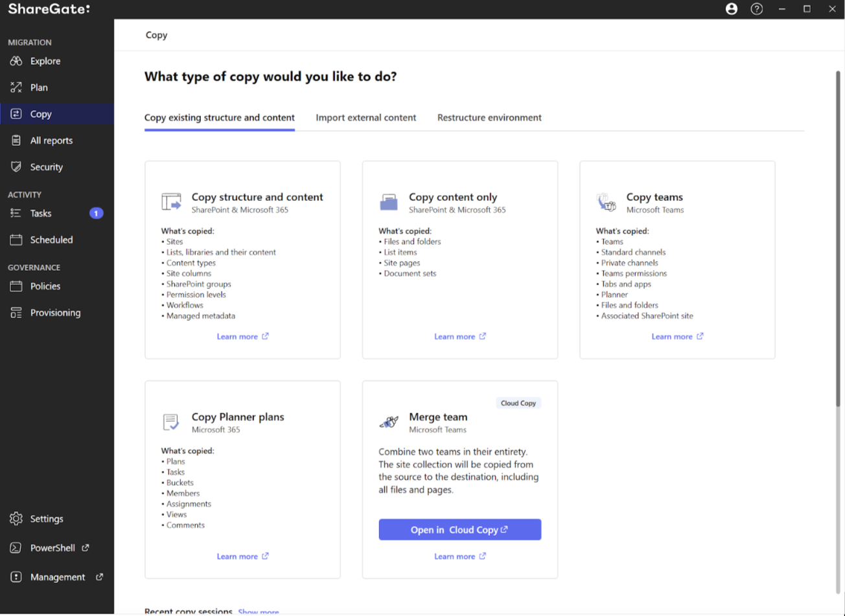Select the Copy structure and content title
This screenshot has width=845, height=616.
[257, 197]
